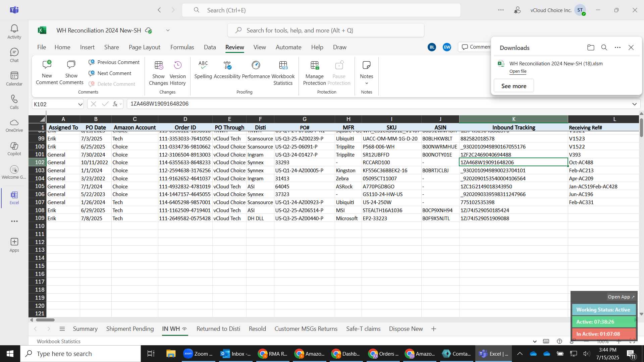Switch to Returned to Disti sheet
Viewport: 644px width, 362px height.
coord(218,329)
